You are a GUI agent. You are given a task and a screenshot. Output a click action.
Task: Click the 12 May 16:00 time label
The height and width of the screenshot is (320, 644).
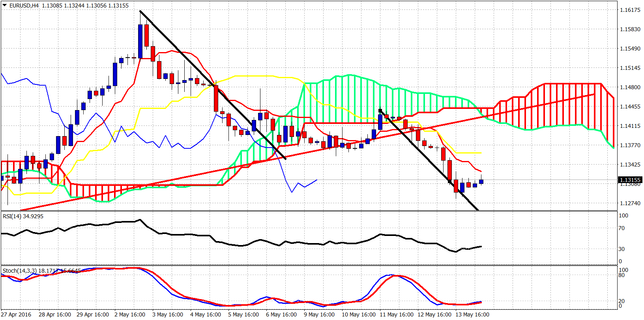(x=434, y=314)
